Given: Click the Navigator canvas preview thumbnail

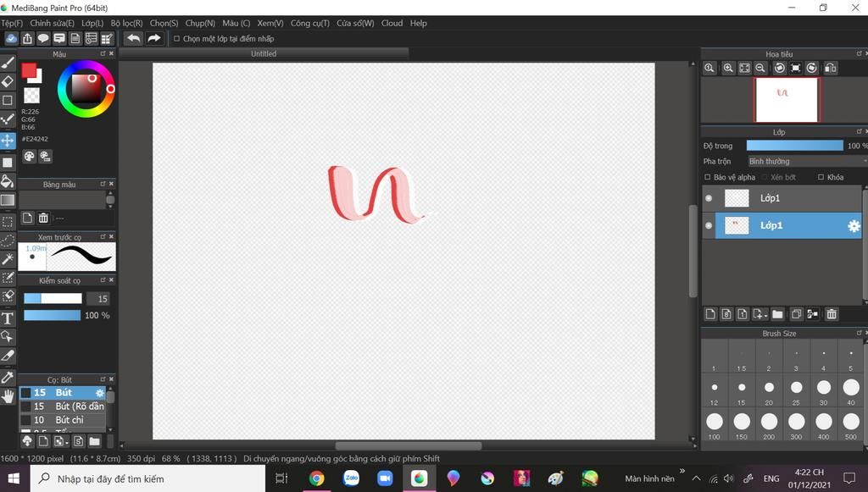Looking at the screenshot, I should coord(787,100).
